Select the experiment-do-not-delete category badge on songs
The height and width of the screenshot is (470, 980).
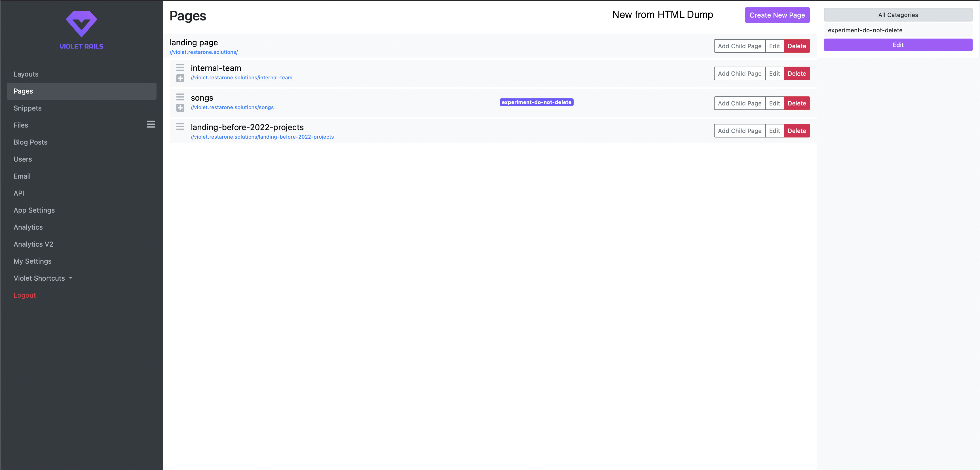tap(537, 102)
